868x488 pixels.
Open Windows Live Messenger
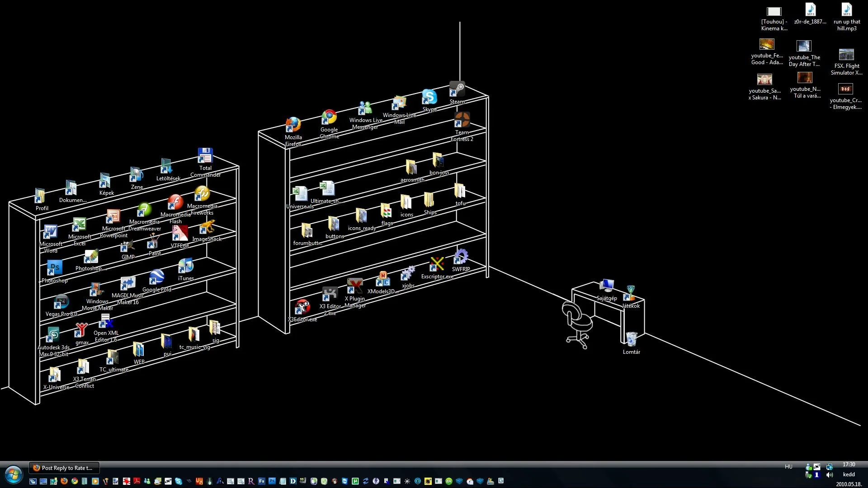[x=364, y=108]
